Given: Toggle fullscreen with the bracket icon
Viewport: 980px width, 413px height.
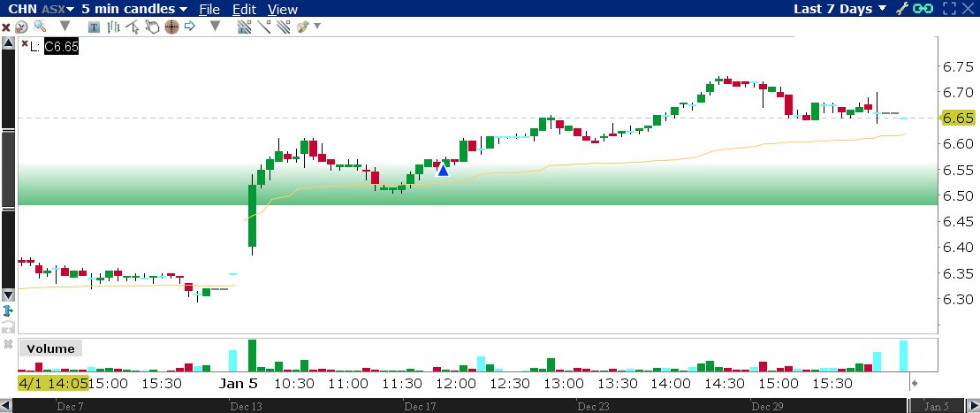Looking at the screenshot, I should [x=949, y=9].
